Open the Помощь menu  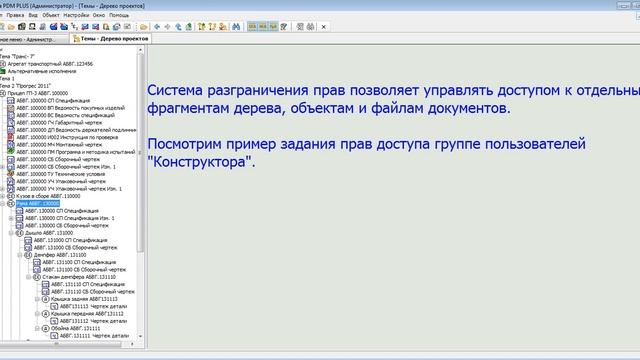(x=119, y=15)
